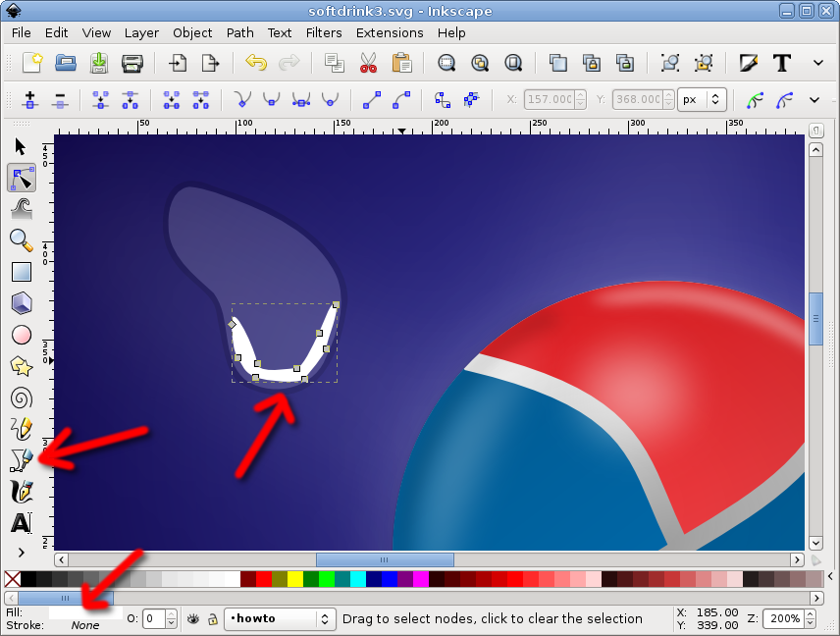Create a new document
The height and width of the screenshot is (636, 840).
tap(32, 63)
